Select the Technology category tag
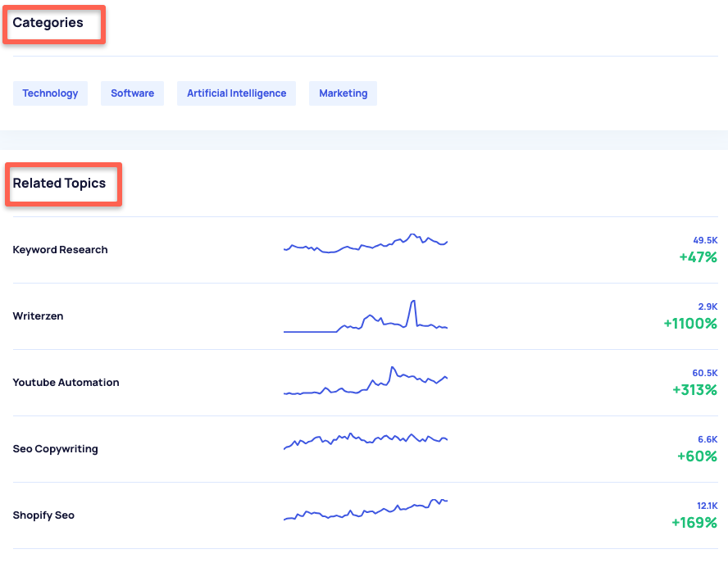The height and width of the screenshot is (572, 728). pyautogui.click(x=50, y=93)
